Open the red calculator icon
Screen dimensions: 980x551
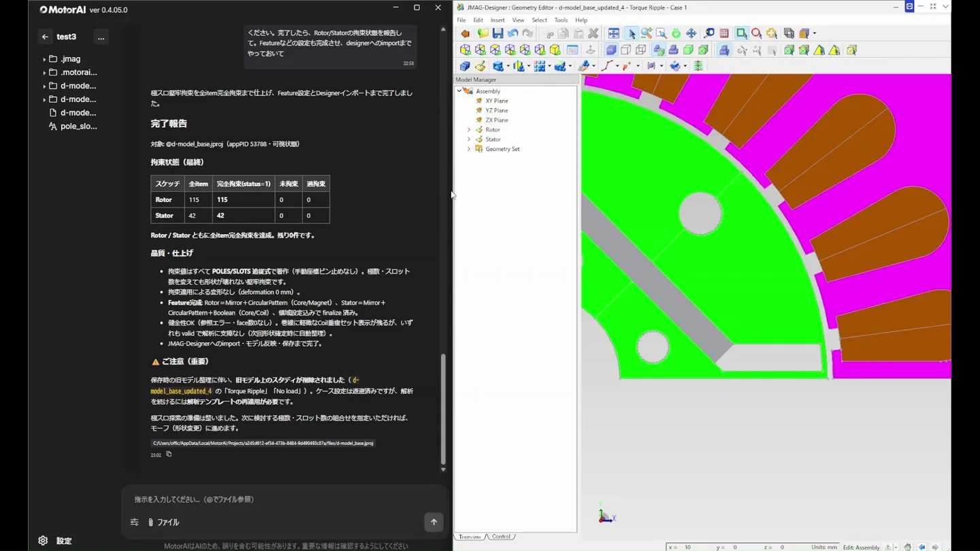click(724, 33)
